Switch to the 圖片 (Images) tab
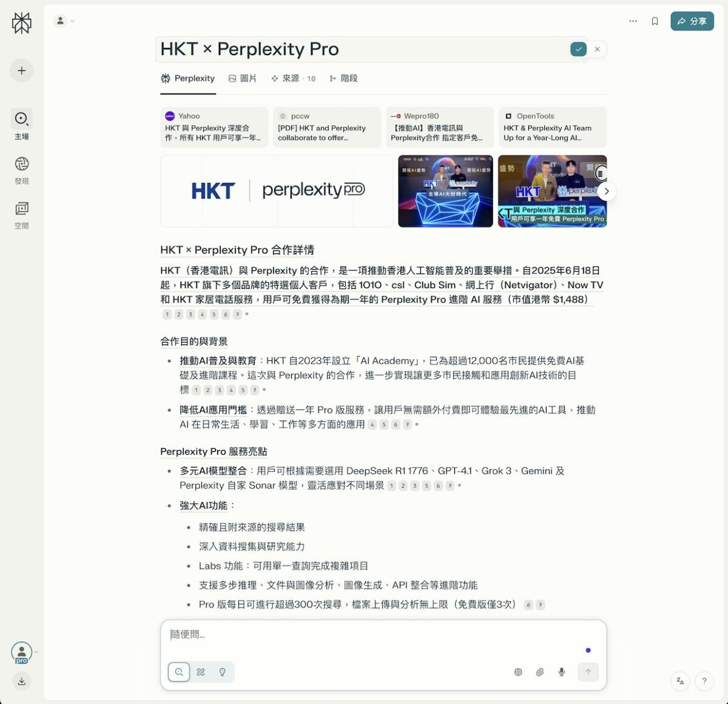This screenshot has height=704, width=728. coord(241,78)
